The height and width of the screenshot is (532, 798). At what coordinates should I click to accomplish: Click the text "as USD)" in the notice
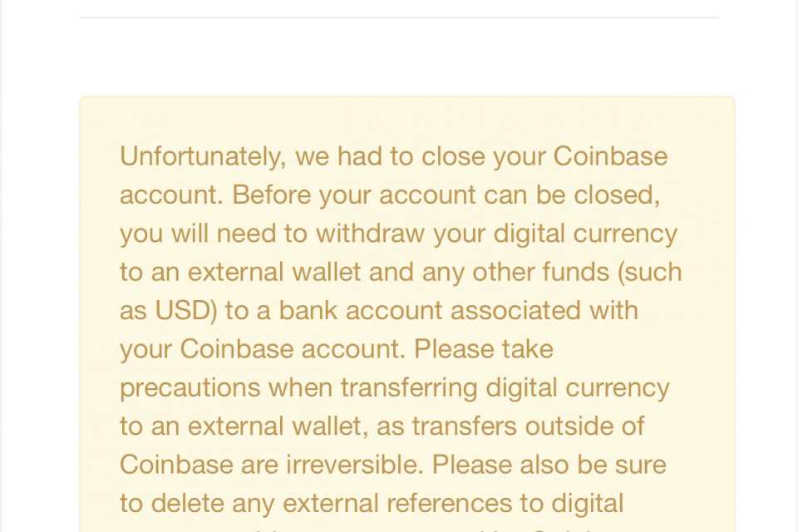pos(169,311)
